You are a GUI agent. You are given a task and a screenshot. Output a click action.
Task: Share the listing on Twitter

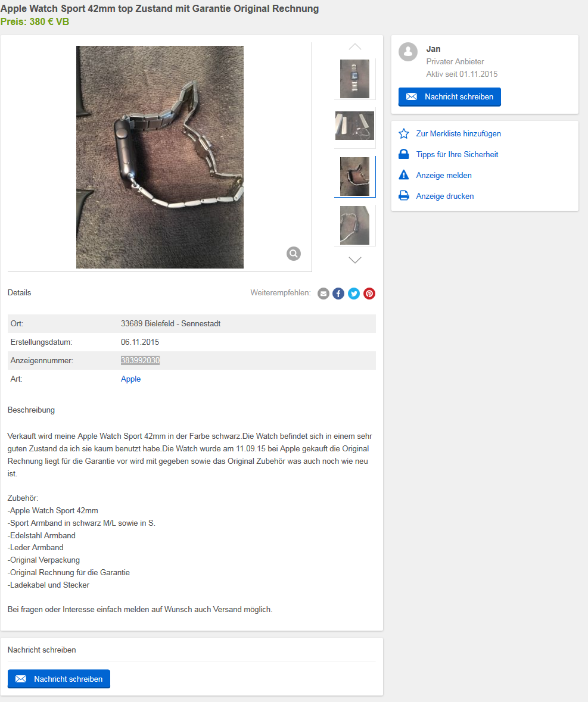(x=354, y=294)
